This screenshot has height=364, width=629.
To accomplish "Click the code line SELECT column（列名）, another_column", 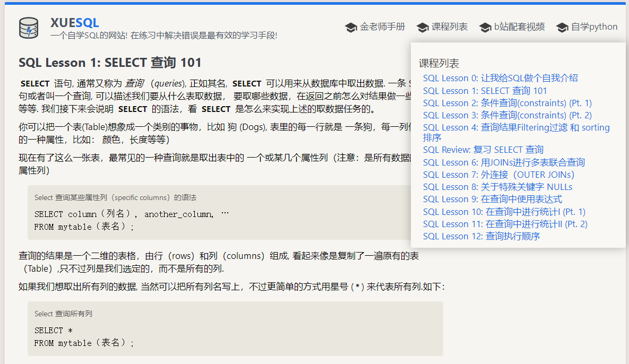I will tap(131, 214).
